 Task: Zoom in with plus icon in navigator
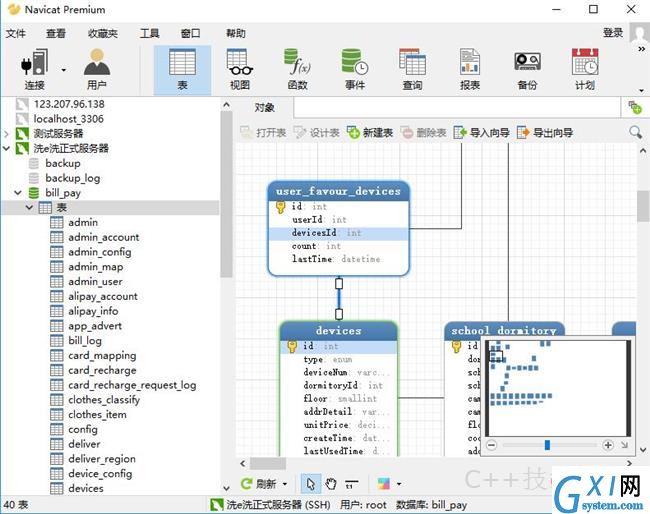pyautogui.click(x=608, y=445)
